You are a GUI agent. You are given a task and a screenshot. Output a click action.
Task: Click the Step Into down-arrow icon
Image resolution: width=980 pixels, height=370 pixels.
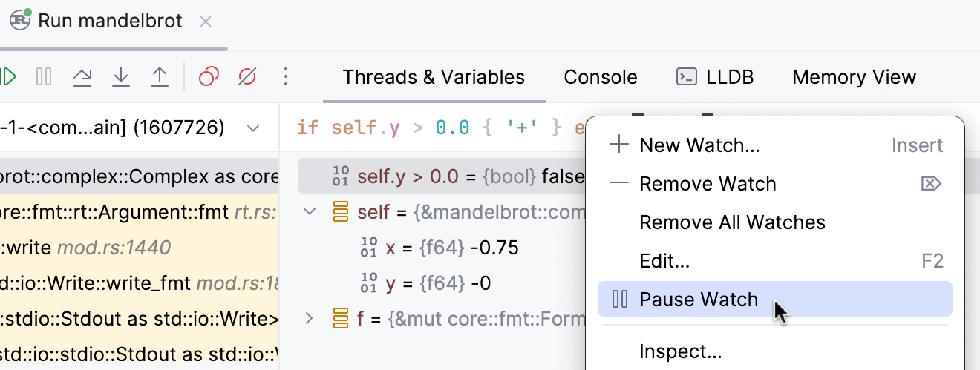(x=121, y=76)
